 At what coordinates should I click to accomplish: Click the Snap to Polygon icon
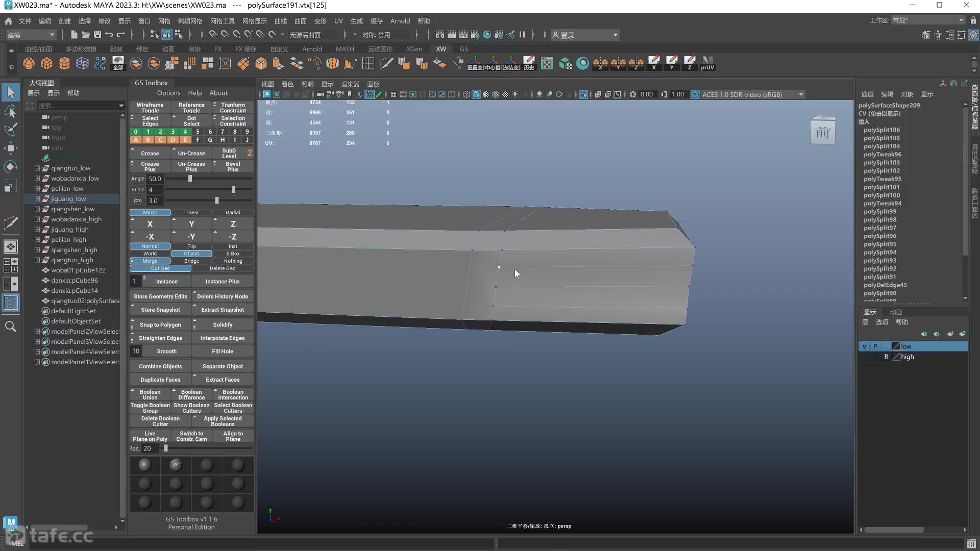[160, 324]
